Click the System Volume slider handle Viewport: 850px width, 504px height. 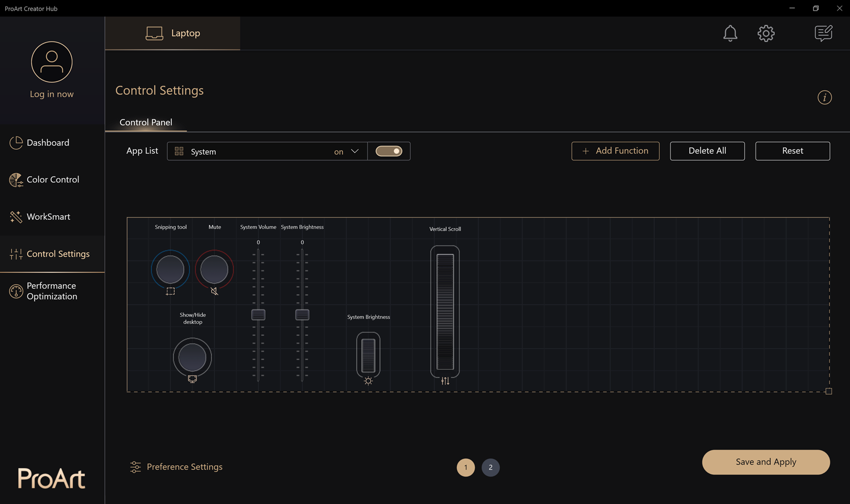pyautogui.click(x=258, y=314)
